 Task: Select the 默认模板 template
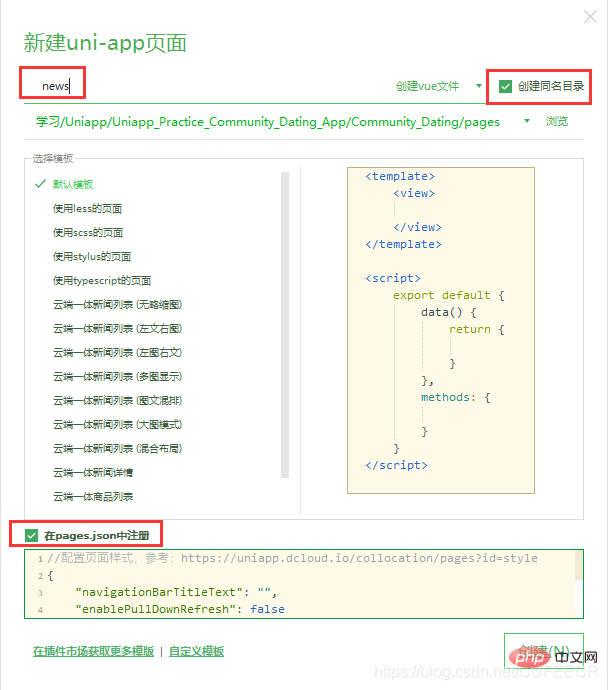click(x=73, y=184)
